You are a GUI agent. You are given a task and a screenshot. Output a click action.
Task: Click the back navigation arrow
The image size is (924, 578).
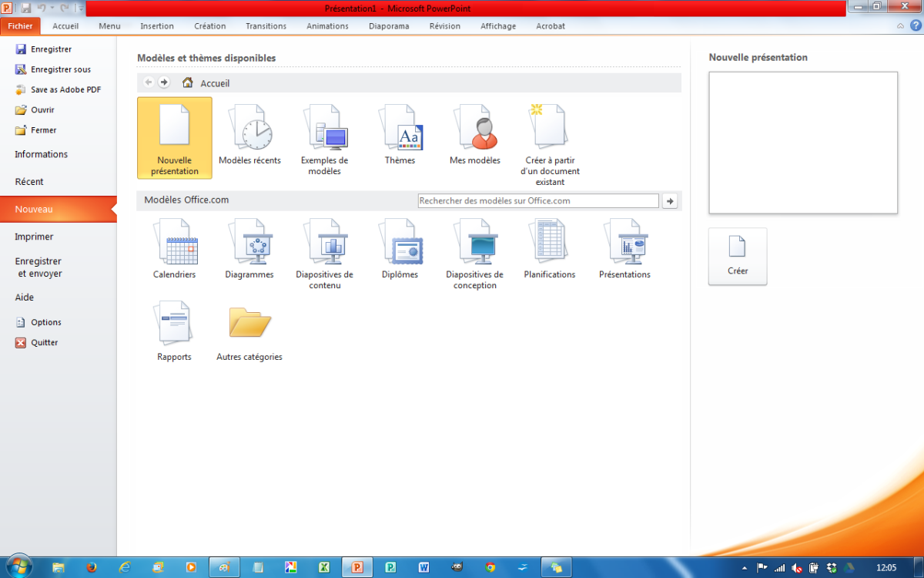149,82
